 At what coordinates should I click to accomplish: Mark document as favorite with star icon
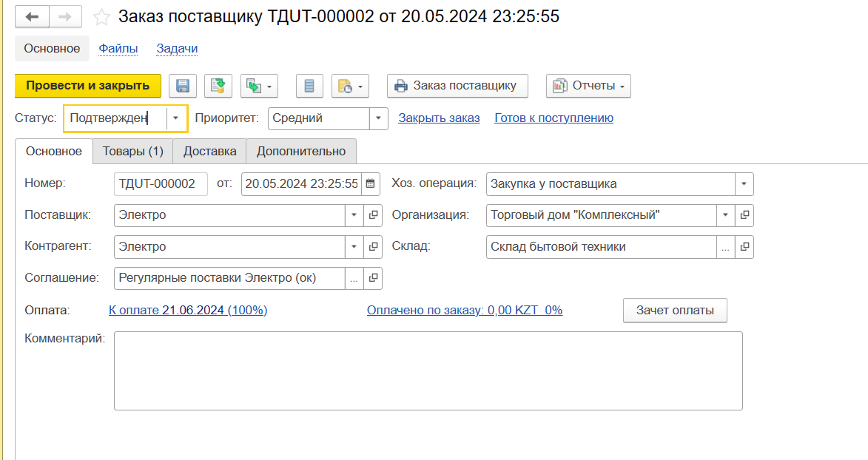pyautogui.click(x=102, y=17)
